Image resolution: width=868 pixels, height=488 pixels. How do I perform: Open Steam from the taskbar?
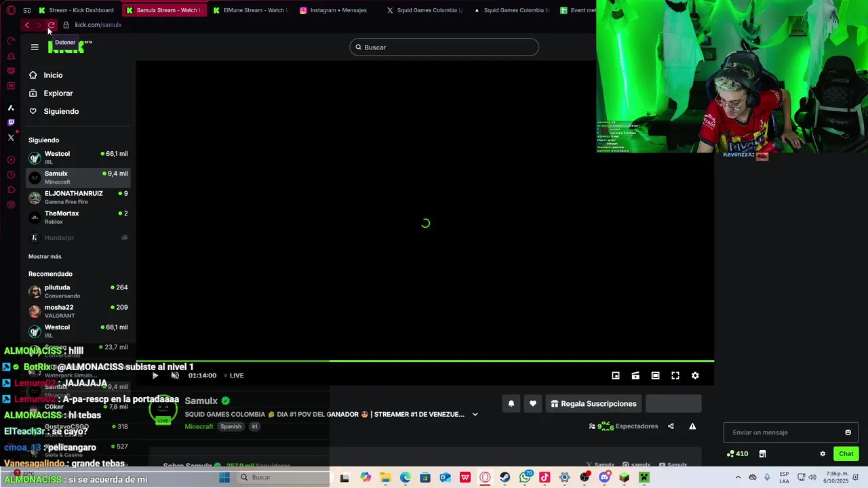pos(505,478)
